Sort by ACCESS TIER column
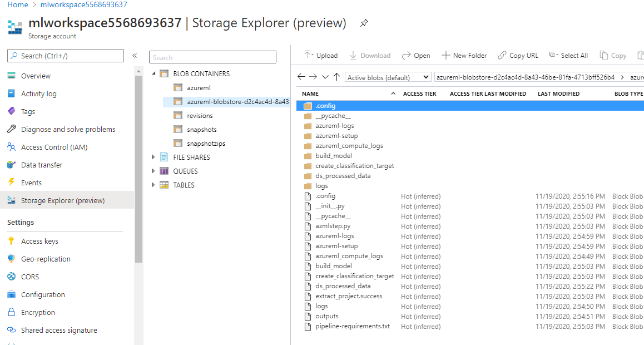The height and width of the screenshot is (345, 644). 419,93
